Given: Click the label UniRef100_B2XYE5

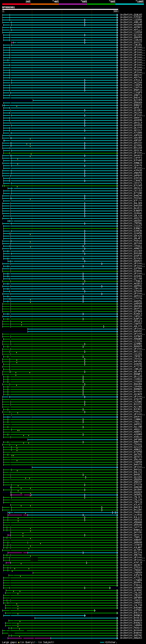Looking at the screenshot, I should pos(131,100).
